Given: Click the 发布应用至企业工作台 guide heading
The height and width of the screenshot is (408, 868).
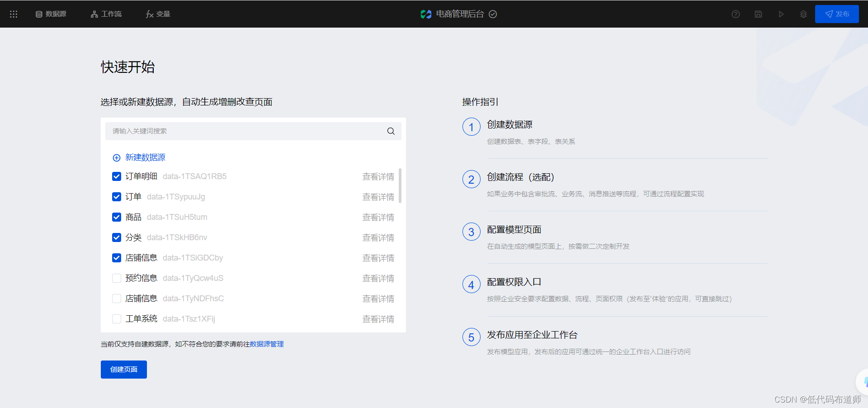Looking at the screenshot, I should tap(532, 335).
